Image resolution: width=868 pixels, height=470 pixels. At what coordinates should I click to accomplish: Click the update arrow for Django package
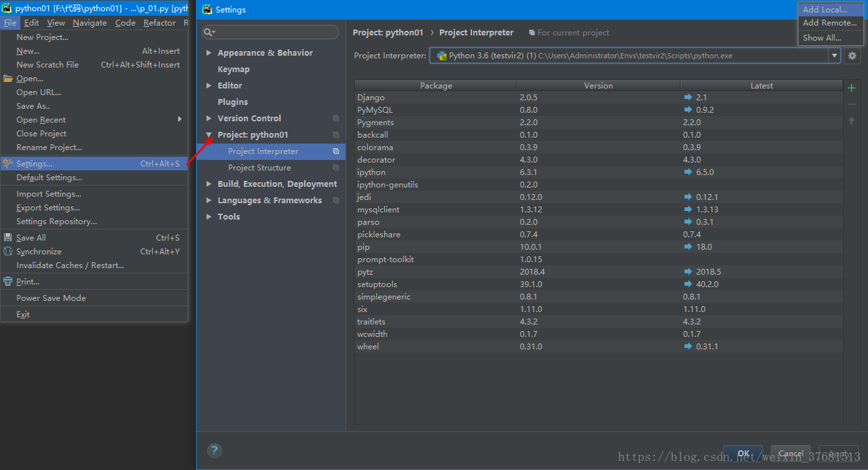688,97
